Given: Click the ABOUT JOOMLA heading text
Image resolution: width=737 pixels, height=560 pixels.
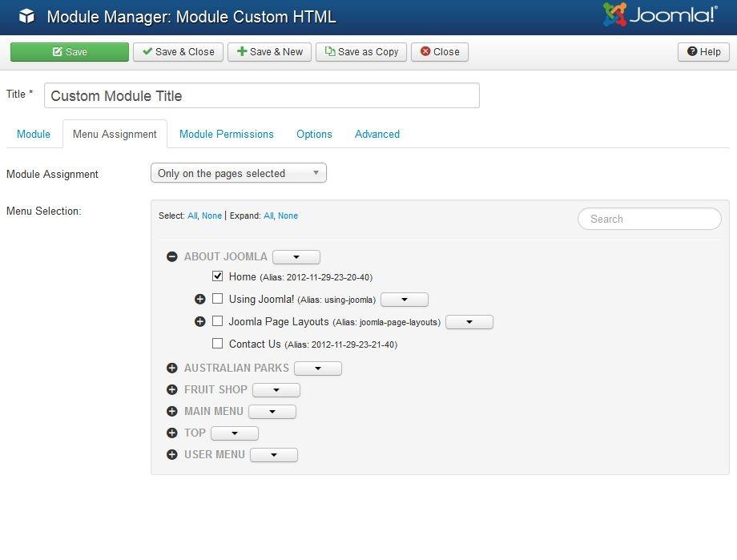Looking at the screenshot, I should (x=226, y=256).
